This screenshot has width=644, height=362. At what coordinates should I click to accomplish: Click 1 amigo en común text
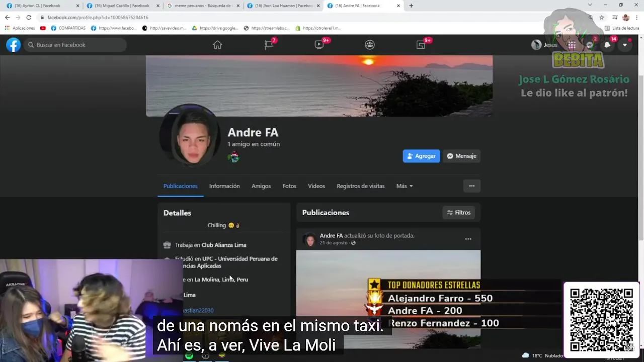click(254, 144)
